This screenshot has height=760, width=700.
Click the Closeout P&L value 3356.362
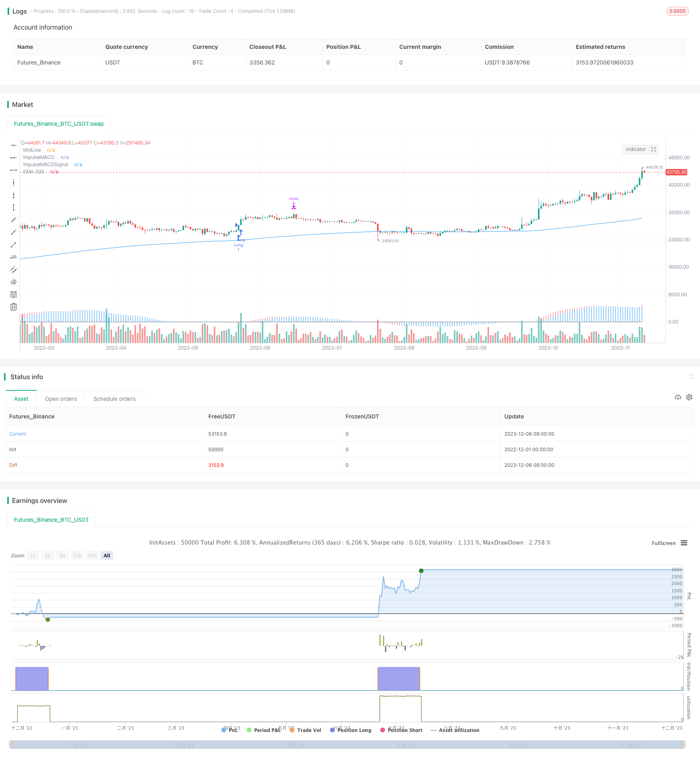262,62
